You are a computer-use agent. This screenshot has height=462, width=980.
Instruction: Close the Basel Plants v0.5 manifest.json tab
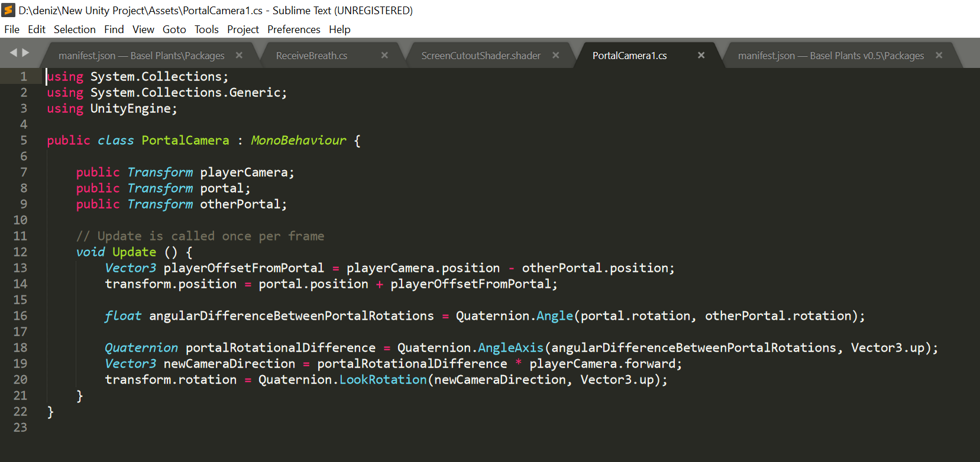pyautogui.click(x=939, y=55)
